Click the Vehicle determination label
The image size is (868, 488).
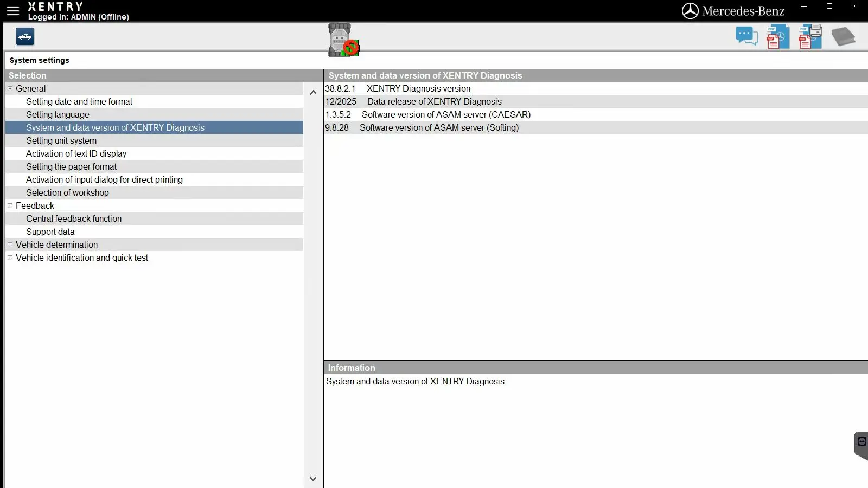coord(57,245)
